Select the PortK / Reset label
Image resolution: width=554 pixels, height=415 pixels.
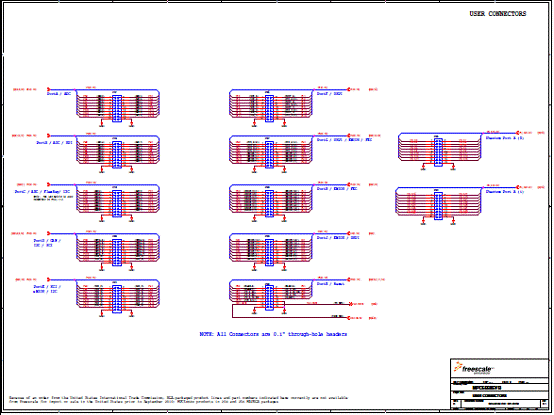[330, 284]
